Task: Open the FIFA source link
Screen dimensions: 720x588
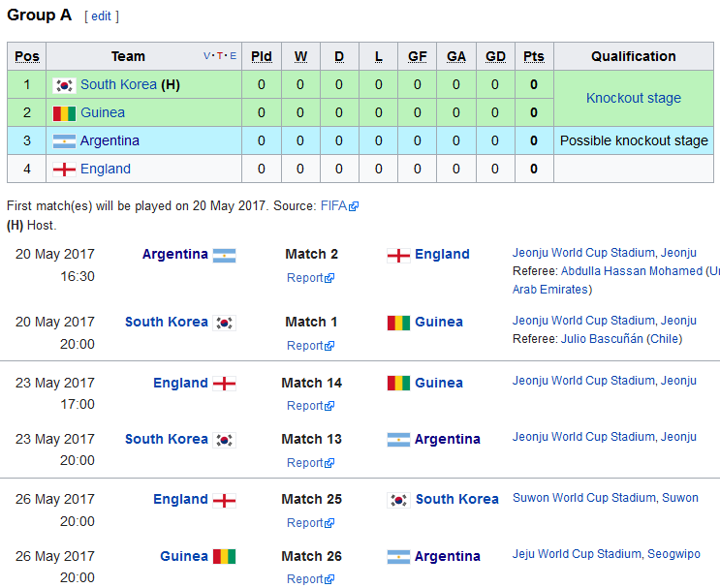Action: (x=333, y=206)
